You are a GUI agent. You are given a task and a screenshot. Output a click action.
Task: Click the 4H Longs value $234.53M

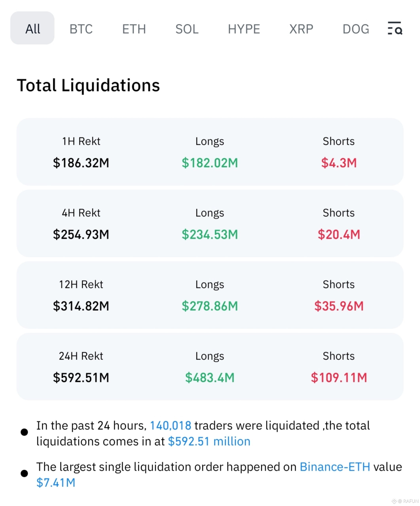point(210,234)
